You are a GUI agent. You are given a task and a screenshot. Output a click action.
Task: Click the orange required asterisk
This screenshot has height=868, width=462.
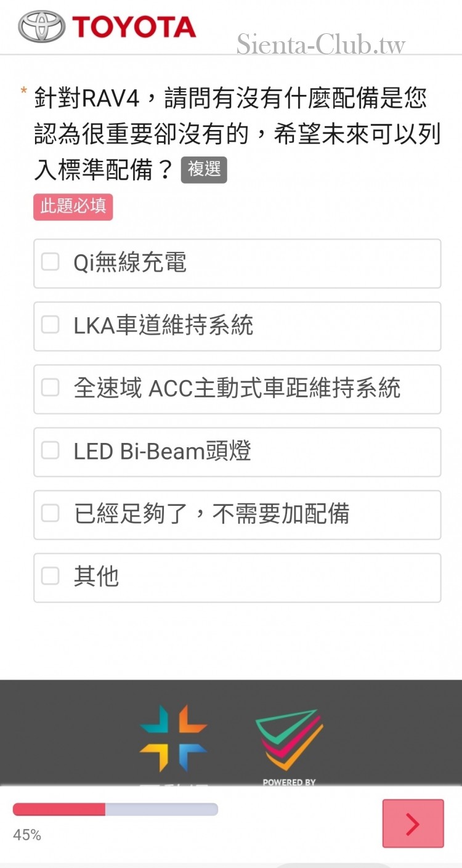[23, 92]
